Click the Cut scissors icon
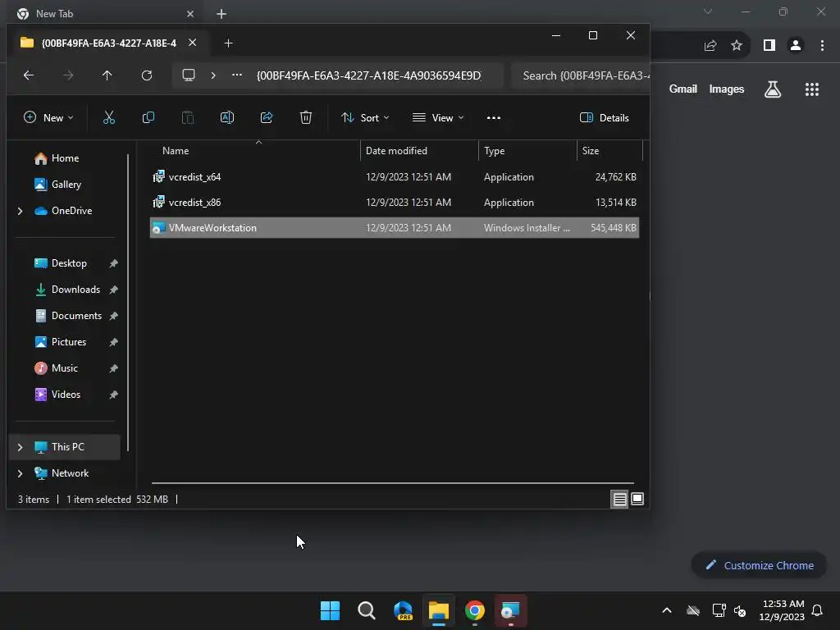Image resolution: width=840 pixels, height=630 pixels. 109,118
